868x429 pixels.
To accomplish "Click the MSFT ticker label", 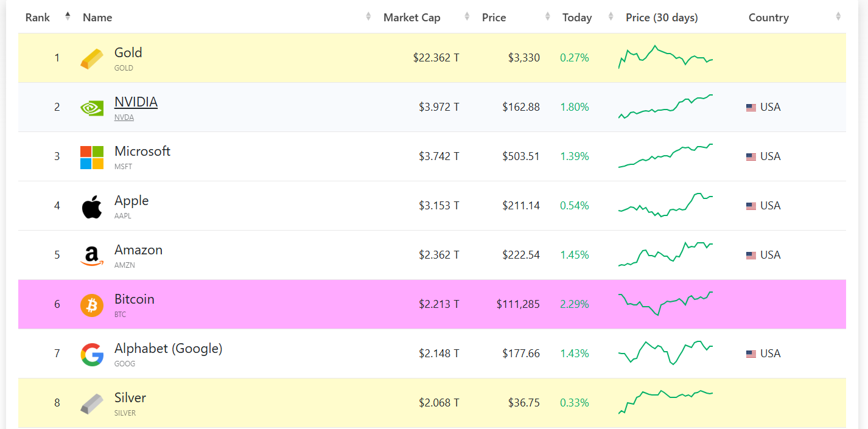I will coord(123,167).
